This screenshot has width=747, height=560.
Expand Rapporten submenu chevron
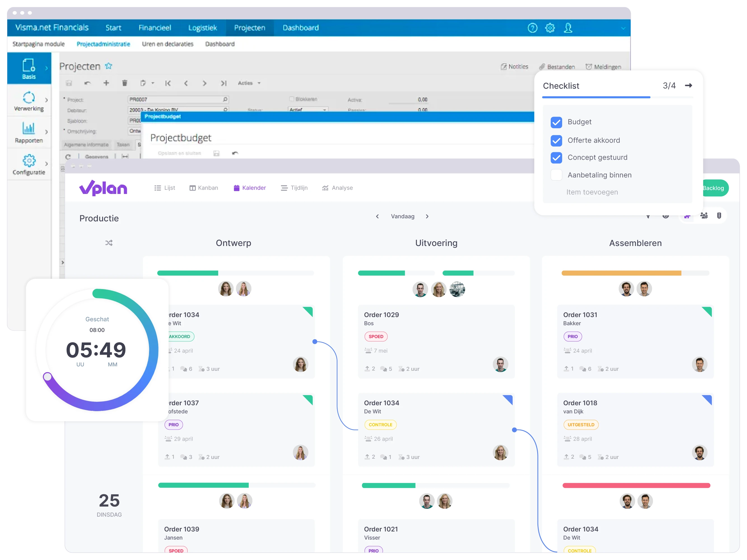pyautogui.click(x=46, y=132)
